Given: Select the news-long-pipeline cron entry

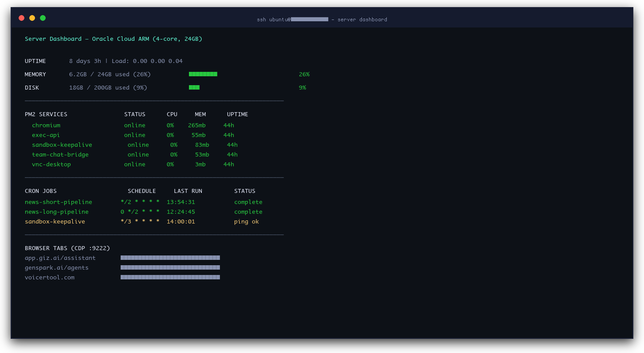Looking at the screenshot, I should [x=56, y=212].
